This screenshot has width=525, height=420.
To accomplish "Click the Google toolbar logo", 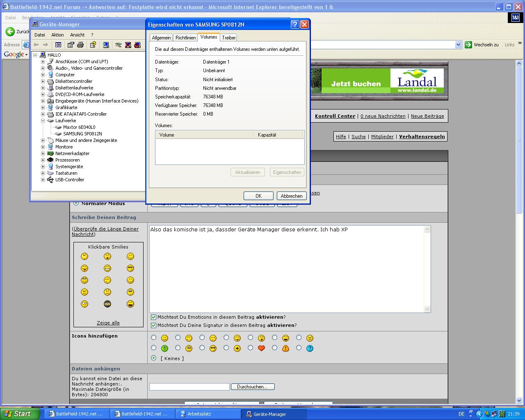I will click(x=14, y=55).
